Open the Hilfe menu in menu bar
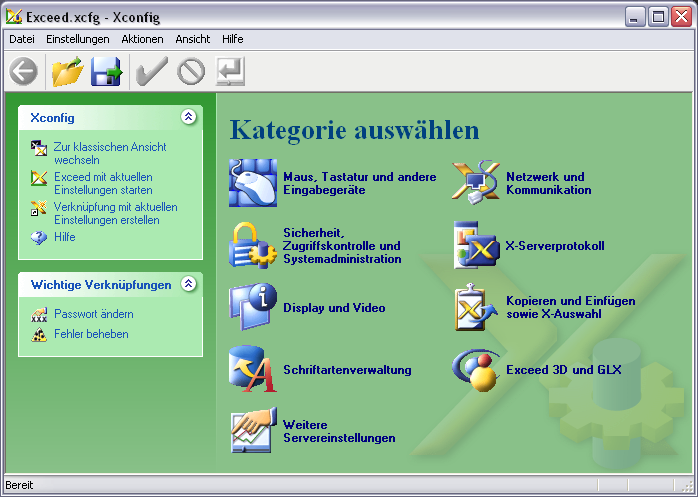This screenshot has width=698, height=497. coord(232,39)
